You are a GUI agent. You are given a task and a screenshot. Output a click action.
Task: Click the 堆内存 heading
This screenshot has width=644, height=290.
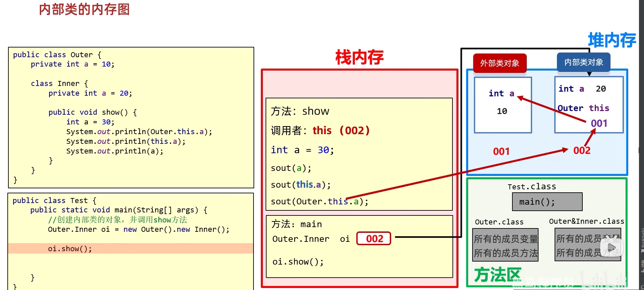point(612,40)
